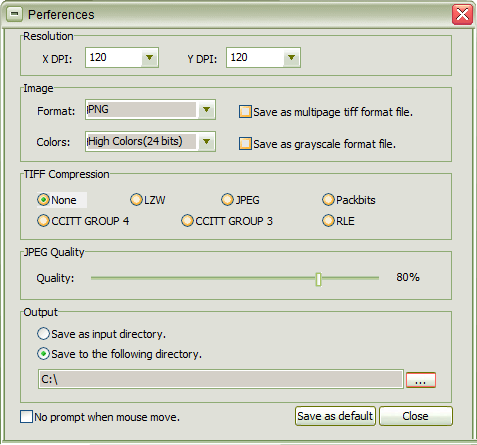Click the red X title bar icon

coord(462,15)
